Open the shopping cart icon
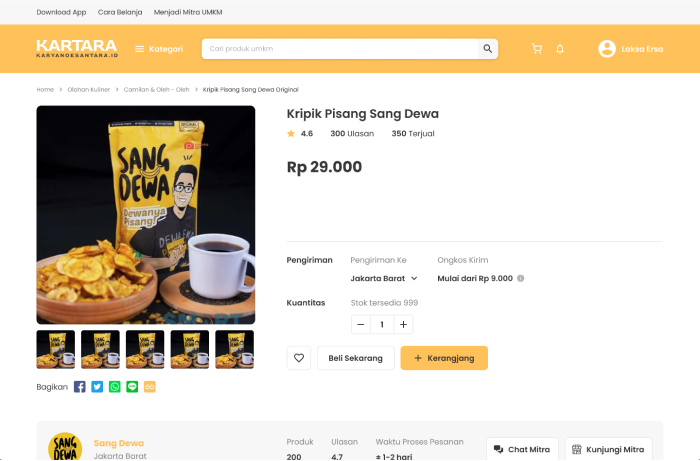This screenshot has width=700, height=461. 537,49
